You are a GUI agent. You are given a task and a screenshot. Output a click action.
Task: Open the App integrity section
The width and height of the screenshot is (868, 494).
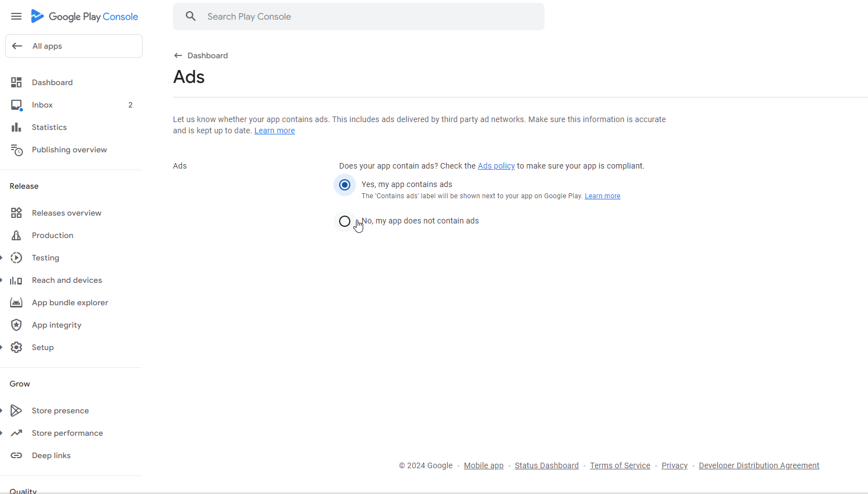point(56,325)
